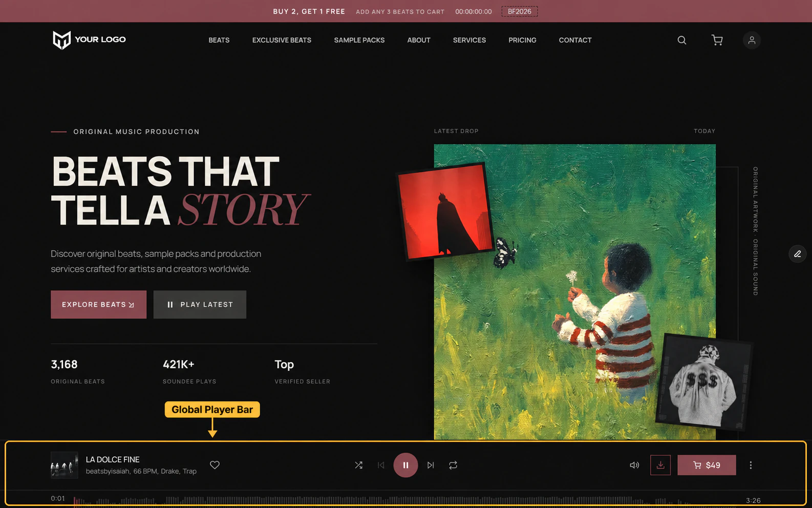Open the LA DOLCE FINE track title
This screenshot has height=508, width=812.
tap(113, 459)
